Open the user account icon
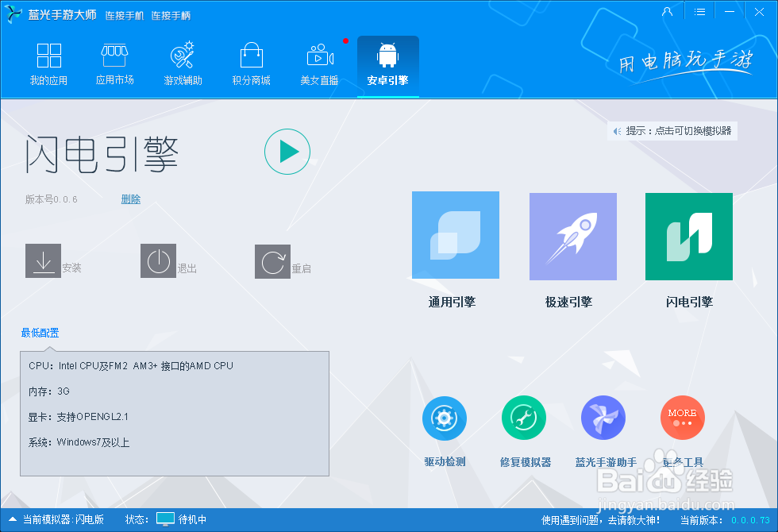Image resolution: width=778 pixels, height=532 pixels. (668, 11)
